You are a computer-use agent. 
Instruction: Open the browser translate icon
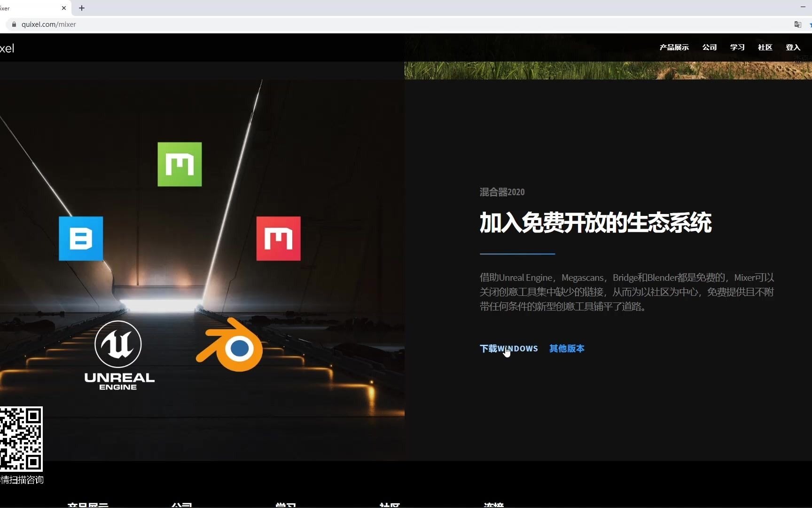[x=797, y=24]
